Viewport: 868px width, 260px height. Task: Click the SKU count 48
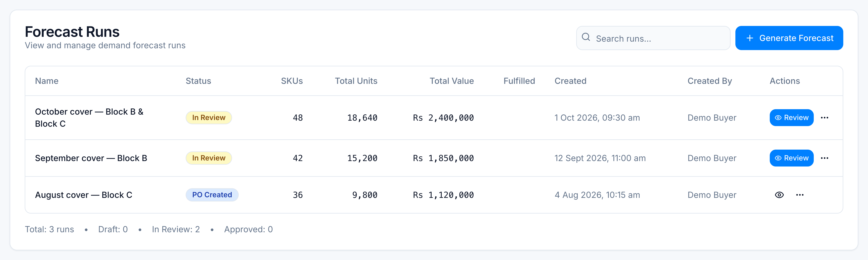pos(298,118)
